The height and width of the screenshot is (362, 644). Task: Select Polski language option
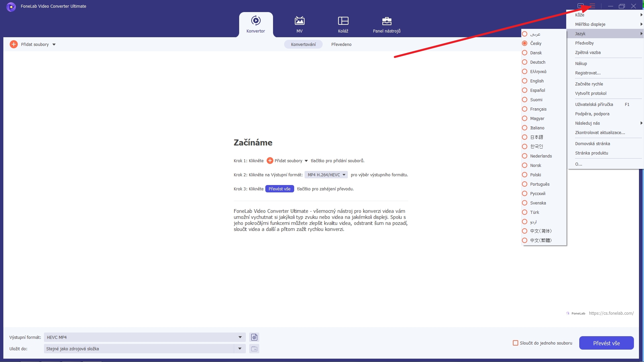(x=544, y=175)
